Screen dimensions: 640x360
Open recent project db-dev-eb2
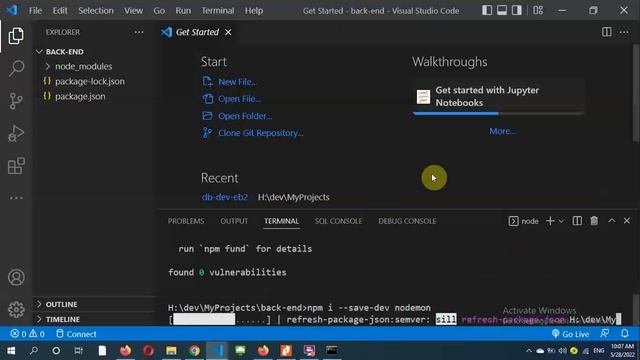pyautogui.click(x=224, y=197)
